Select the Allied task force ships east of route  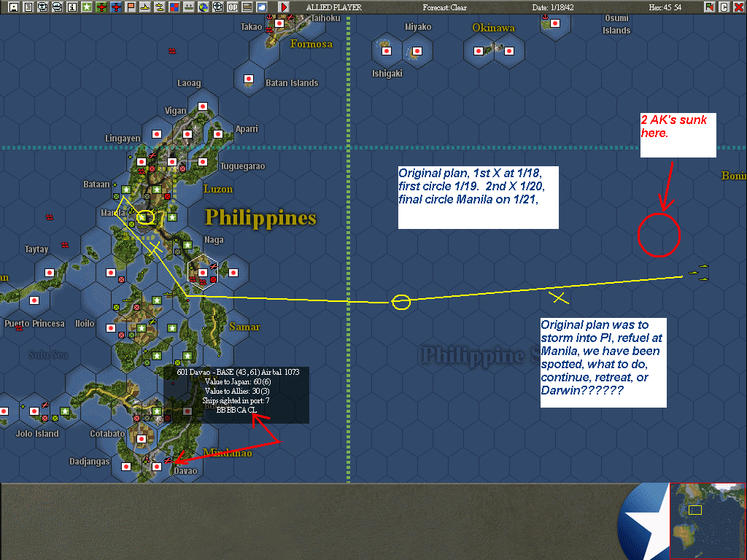[699, 273]
